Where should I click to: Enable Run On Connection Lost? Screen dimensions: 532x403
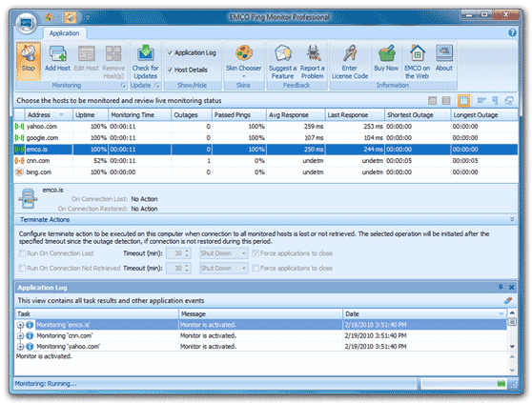pyautogui.click(x=22, y=253)
